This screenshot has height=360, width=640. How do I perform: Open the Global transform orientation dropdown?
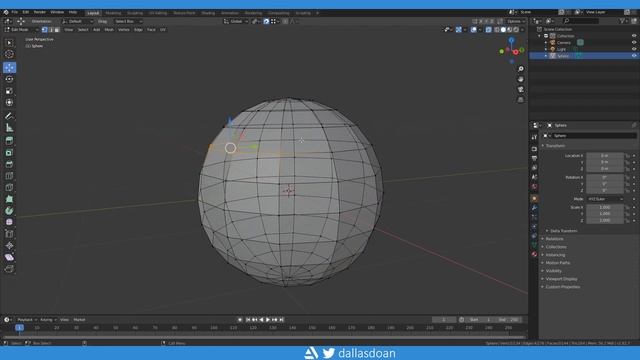pos(236,21)
